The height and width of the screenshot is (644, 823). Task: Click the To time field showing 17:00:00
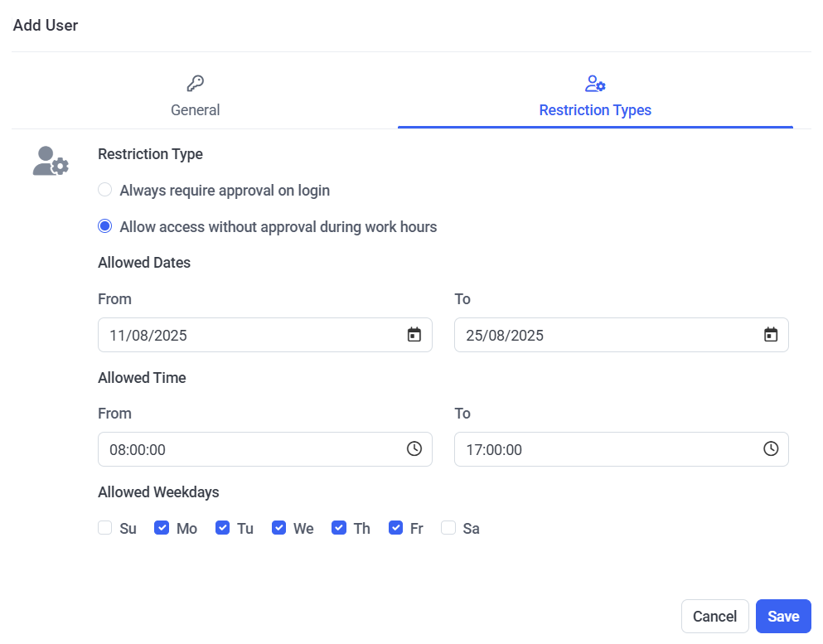click(605, 449)
